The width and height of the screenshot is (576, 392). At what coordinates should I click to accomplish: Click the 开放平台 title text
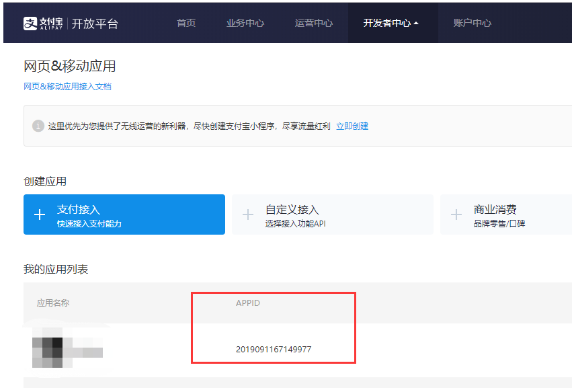95,24
